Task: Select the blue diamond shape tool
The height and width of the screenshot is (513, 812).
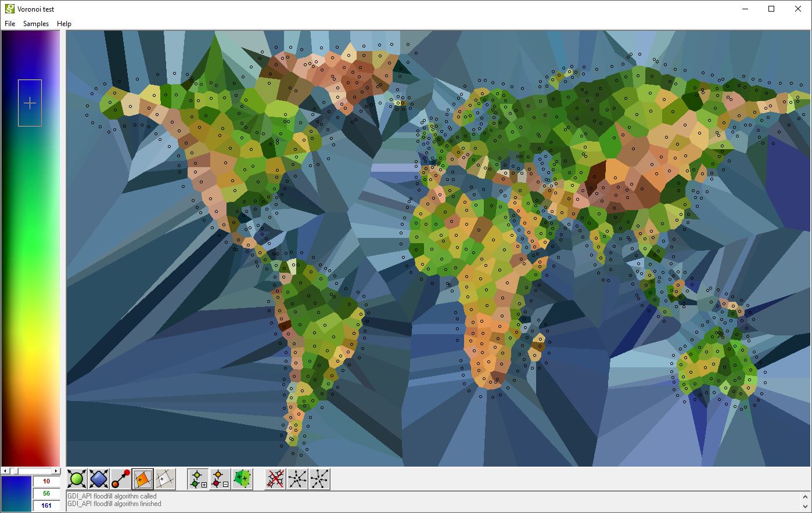Action: click(x=97, y=479)
